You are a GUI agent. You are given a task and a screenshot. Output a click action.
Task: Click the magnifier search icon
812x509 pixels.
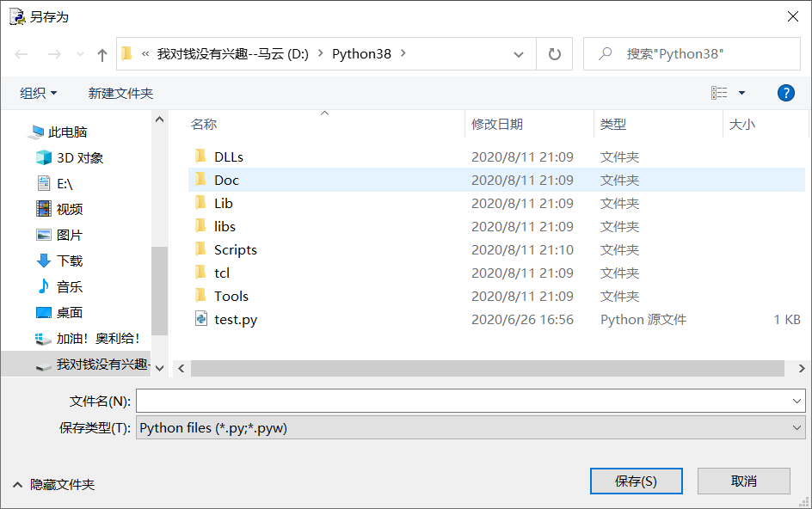click(605, 53)
